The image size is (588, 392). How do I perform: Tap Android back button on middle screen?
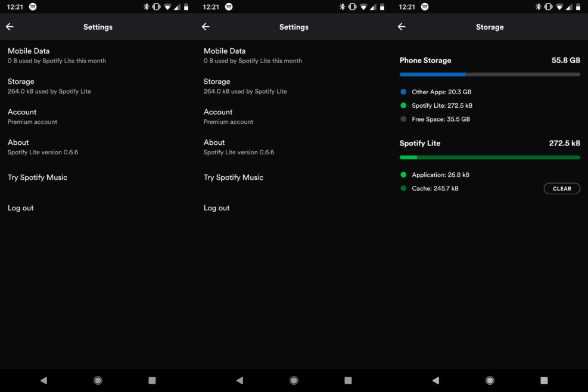pyautogui.click(x=240, y=380)
